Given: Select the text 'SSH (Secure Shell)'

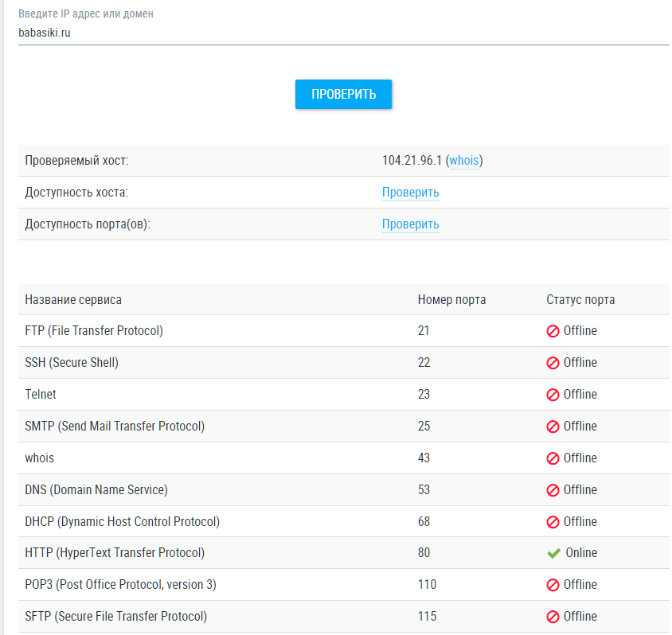Looking at the screenshot, I should point(72,362).
